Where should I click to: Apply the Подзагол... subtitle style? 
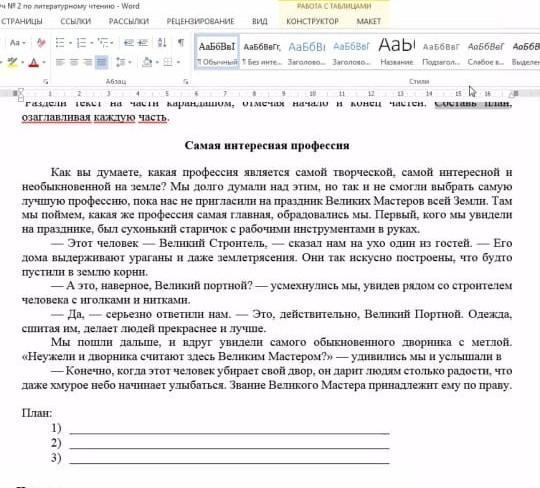[x=441, y=52]
